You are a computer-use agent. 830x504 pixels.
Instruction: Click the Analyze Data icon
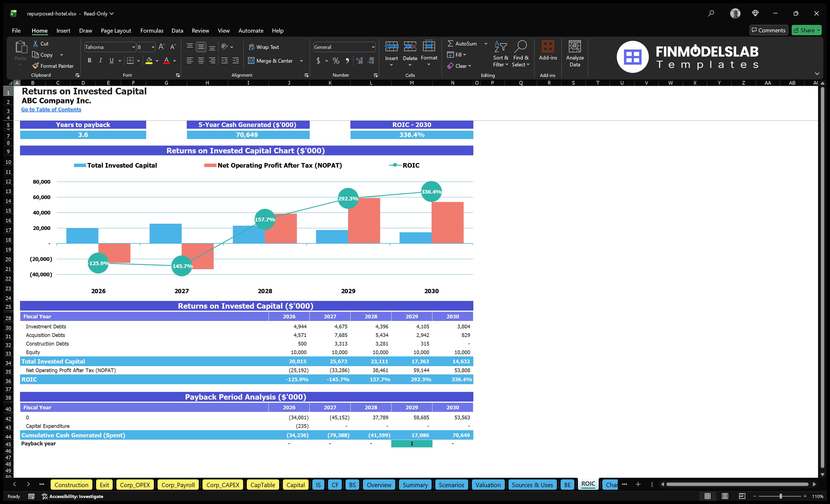[x=575, y=54]
